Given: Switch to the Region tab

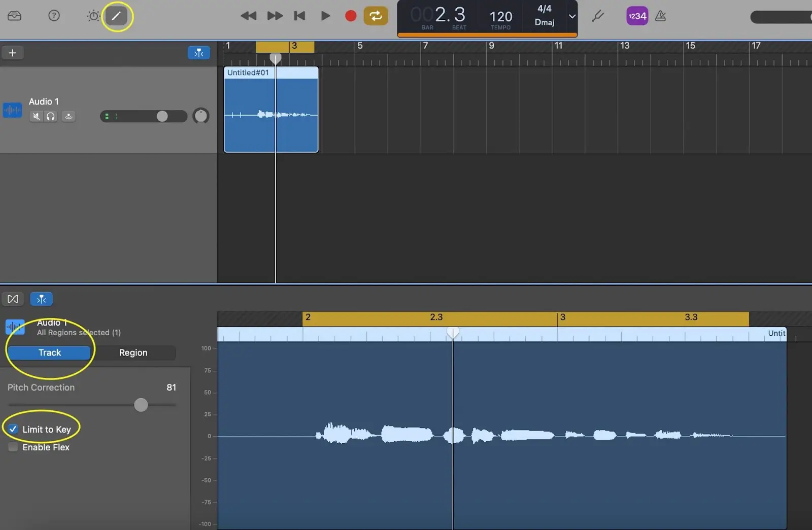Looking at the screenshot, I should [133, 352].
